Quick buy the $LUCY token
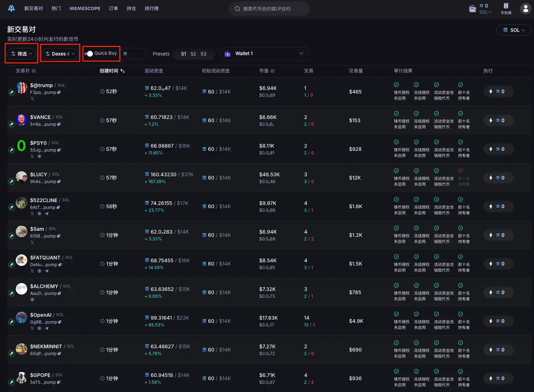This screenshot has width=534, height=392. (498, 178)
